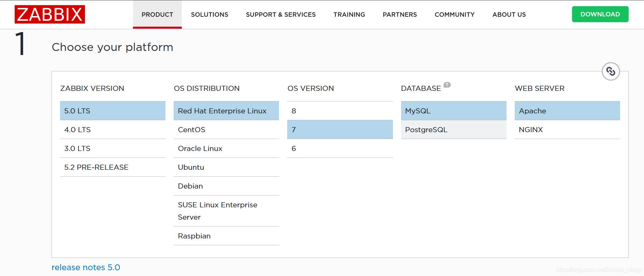Select Zabbix version 3.0 LTS

[x=113, y=148]
